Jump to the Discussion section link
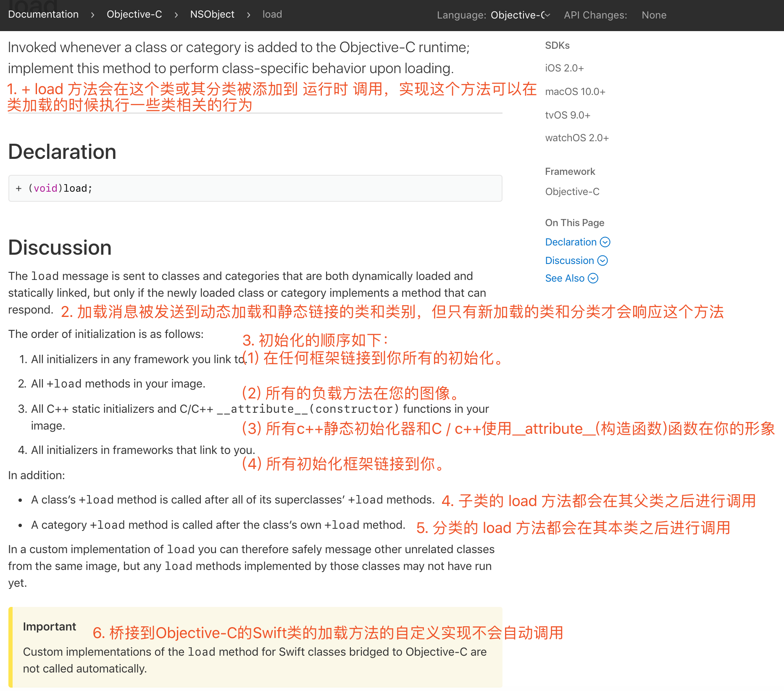This screenshot has height=691, width=784. click(569, 261)
